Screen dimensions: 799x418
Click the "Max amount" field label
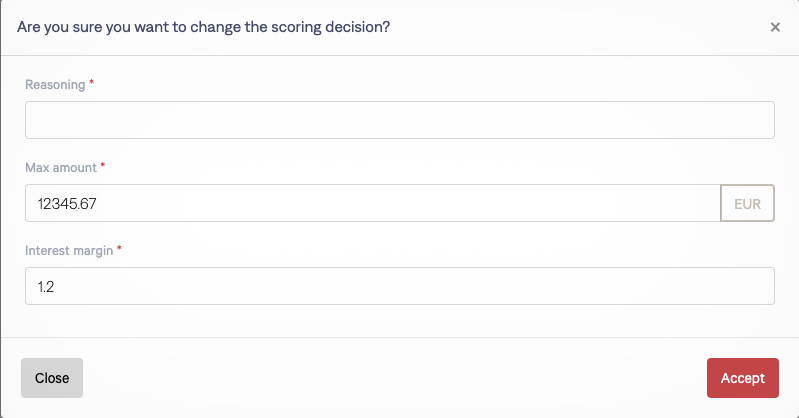click(59, 167)
